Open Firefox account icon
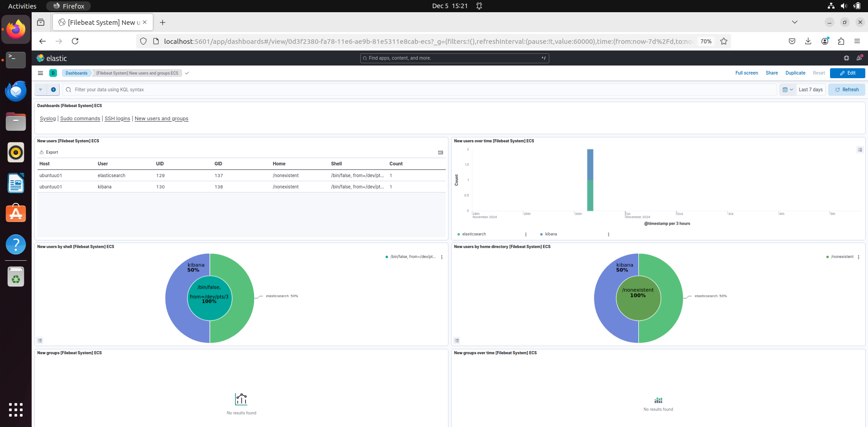 tap(825, 41)
